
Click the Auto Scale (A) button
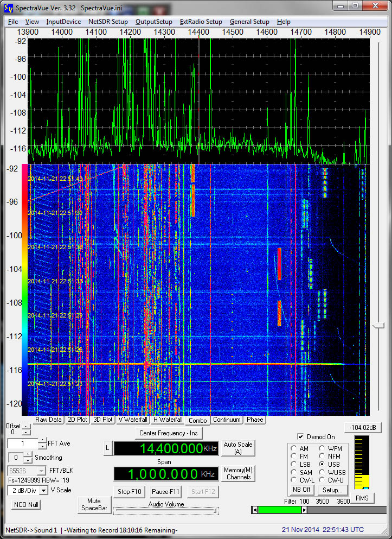point(238,448)
